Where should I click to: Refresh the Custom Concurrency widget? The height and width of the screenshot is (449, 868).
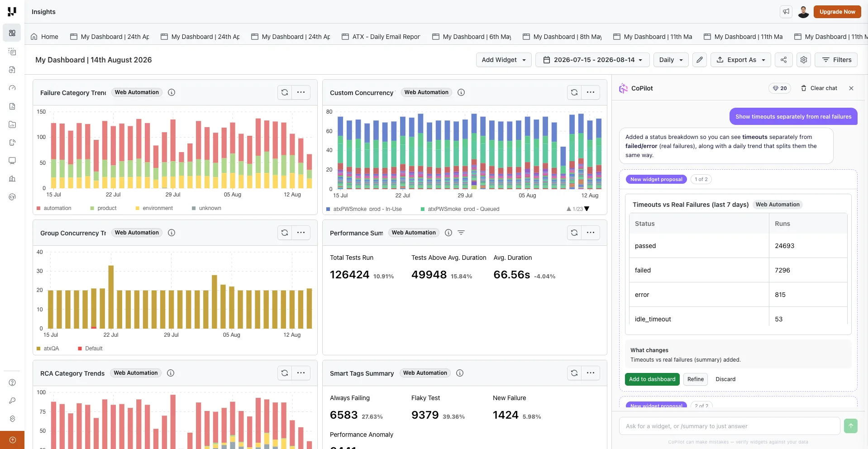(574, 92)
